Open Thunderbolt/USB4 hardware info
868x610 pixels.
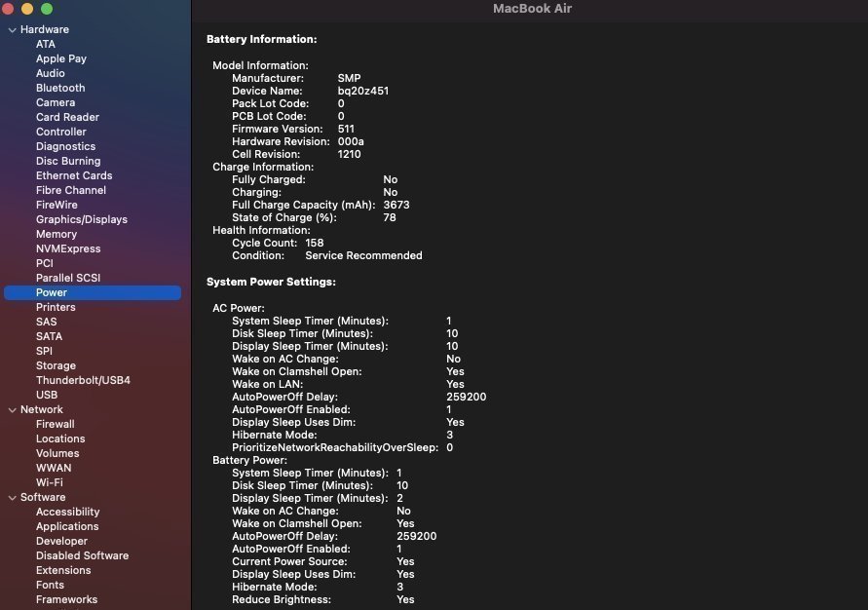point(83,380)
